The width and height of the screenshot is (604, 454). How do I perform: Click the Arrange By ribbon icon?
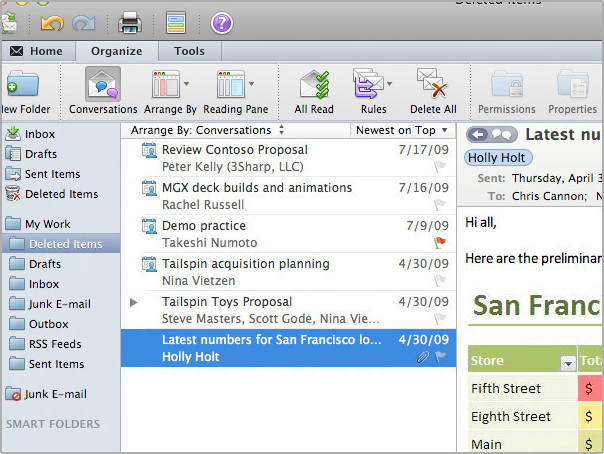point(166,84)
